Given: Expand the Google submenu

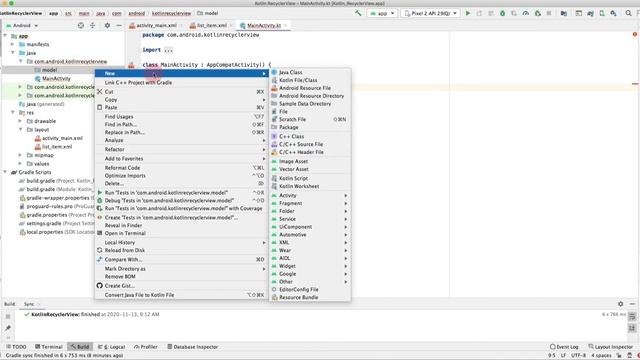Looking at the screenshot, I should (x=310, y=274).
